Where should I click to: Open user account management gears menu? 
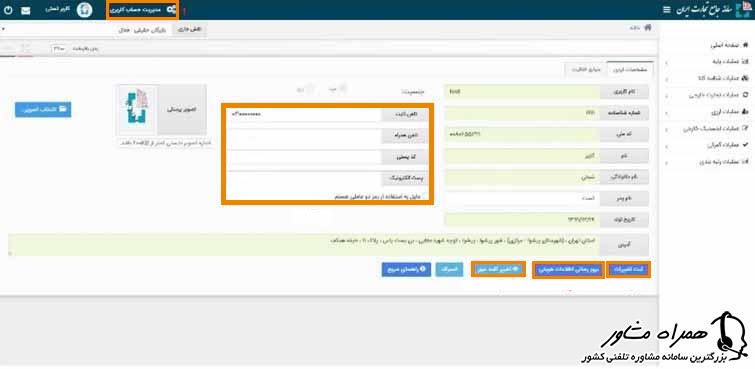[143, 10]
